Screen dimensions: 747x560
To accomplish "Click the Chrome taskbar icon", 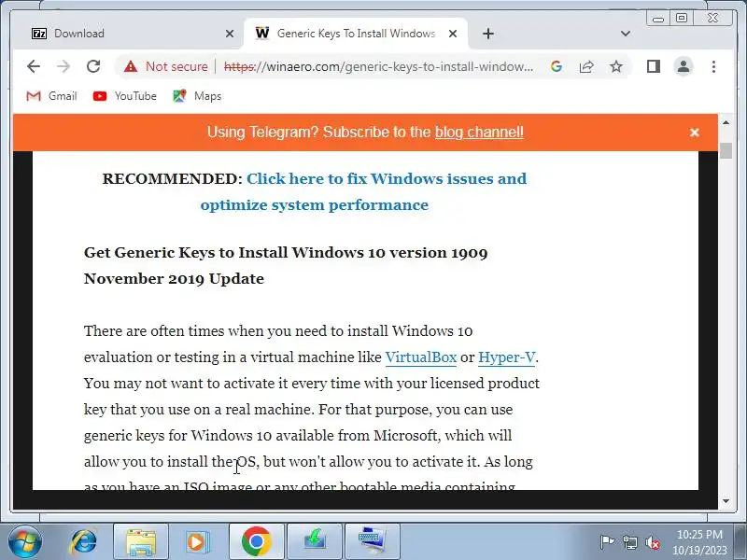I will (x=256, y=542).
